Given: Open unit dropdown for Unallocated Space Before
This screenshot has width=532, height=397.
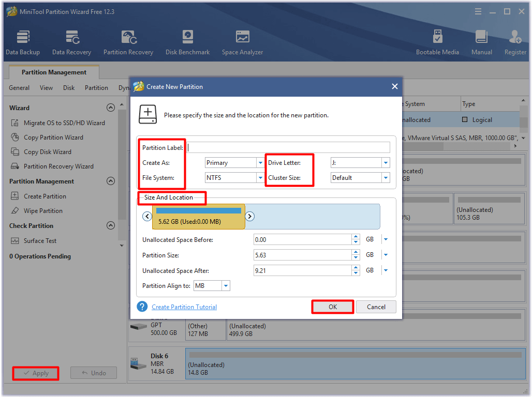Looking at the screenshot, I should click(386, 239).
